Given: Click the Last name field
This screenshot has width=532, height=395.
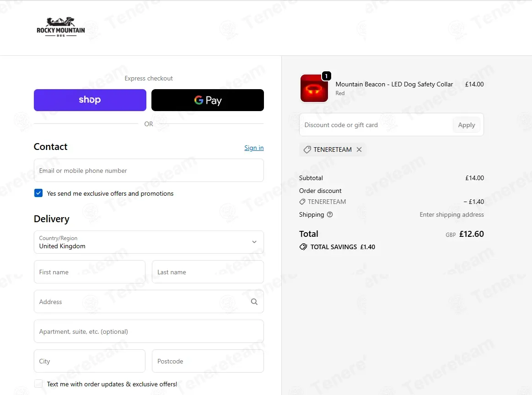Looking at the screenshot, I should (x=208, y=272).
